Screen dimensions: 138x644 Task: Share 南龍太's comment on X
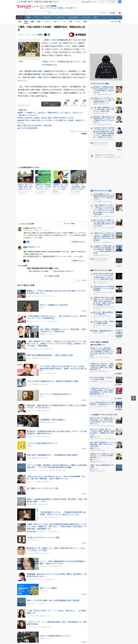pos(24,261)
